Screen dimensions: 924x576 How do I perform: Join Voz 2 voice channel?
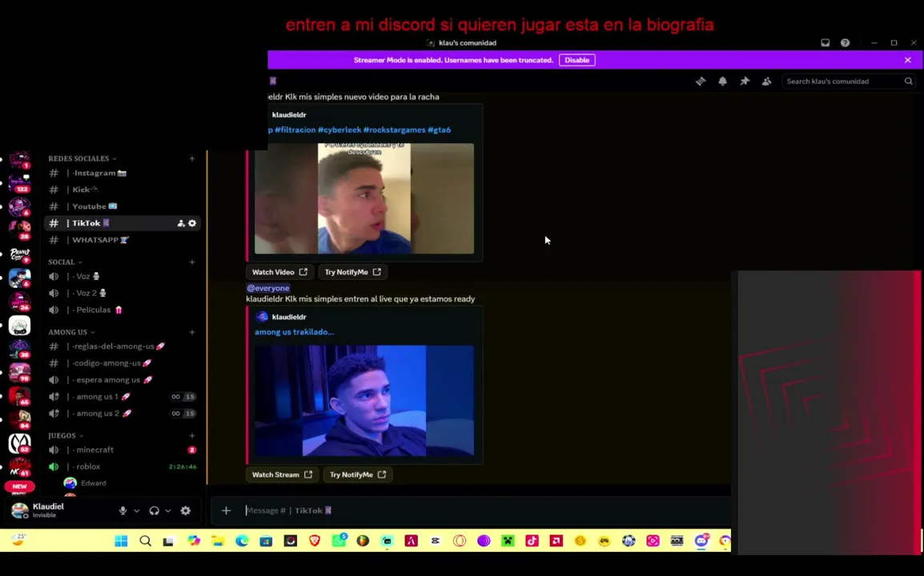tap(122, 293)
